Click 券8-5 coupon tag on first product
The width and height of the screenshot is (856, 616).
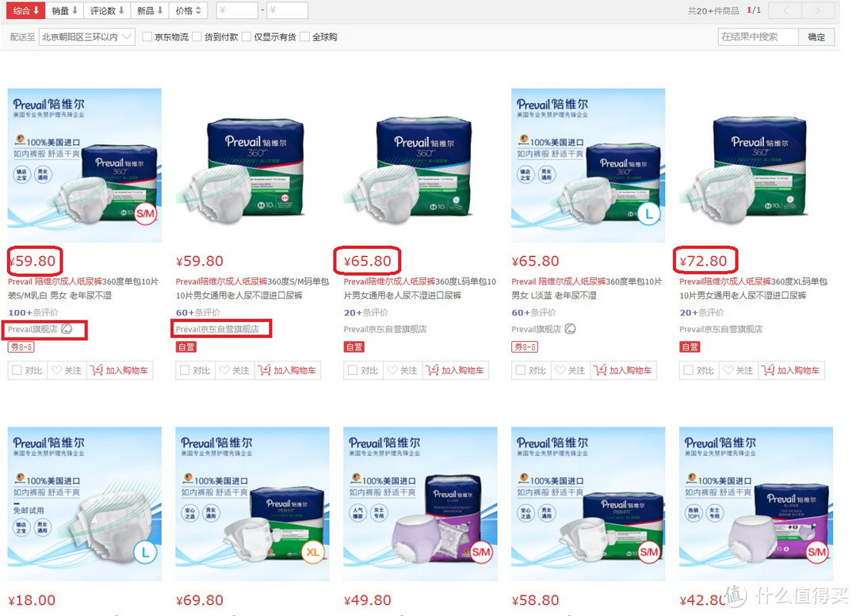pos(21,346)
